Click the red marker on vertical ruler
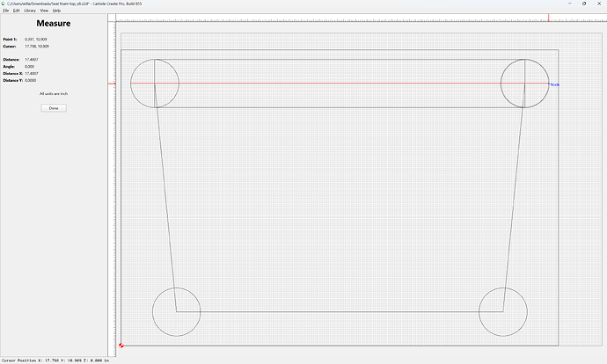Viewport: 607px width, 364px height. click(112, 84)
